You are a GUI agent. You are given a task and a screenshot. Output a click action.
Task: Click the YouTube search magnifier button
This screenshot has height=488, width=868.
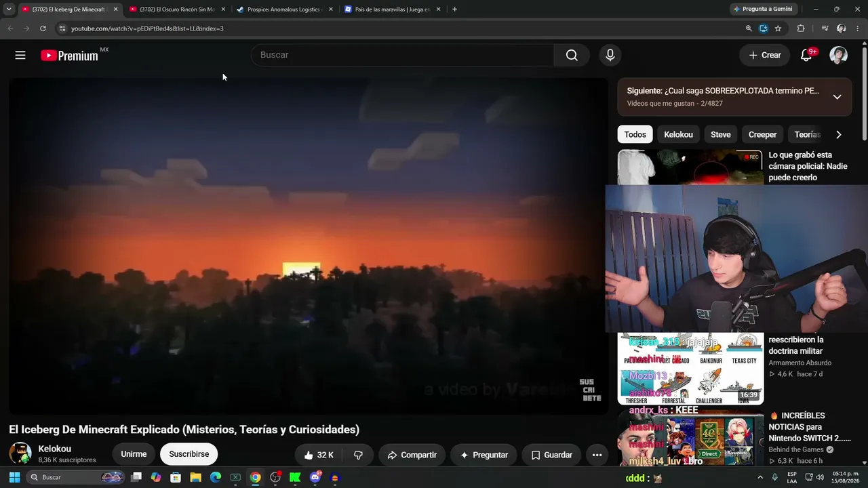pyautogui.click(x=572, y=55)
